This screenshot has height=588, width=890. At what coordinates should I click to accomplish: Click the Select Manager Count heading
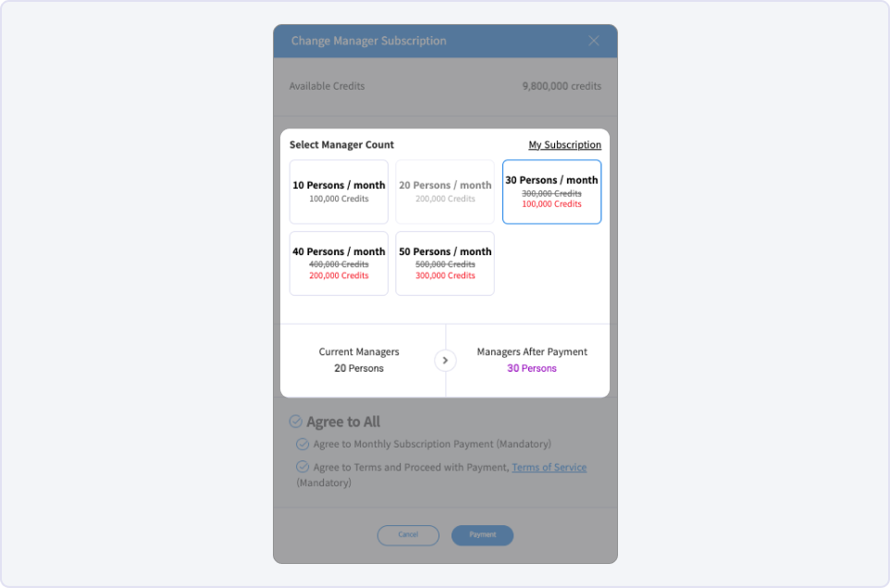tap(341, 145)
